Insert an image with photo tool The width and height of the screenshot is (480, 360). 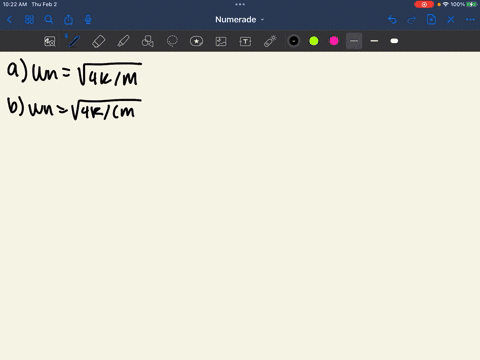[x=221, y=41]
